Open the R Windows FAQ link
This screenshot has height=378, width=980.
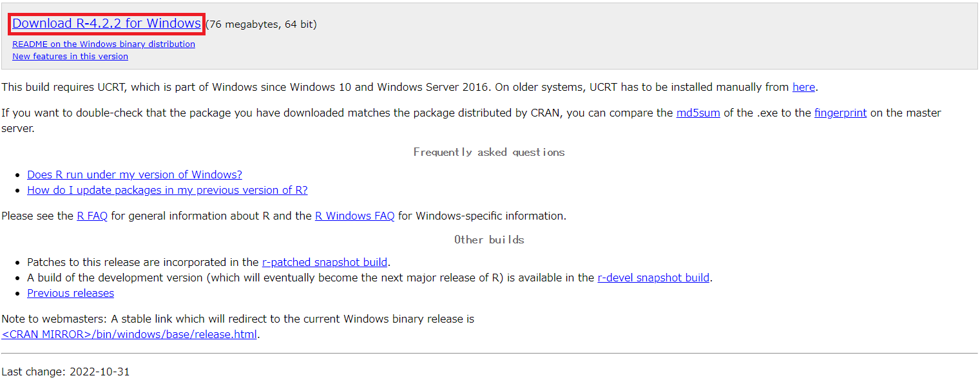coord(354,216)
